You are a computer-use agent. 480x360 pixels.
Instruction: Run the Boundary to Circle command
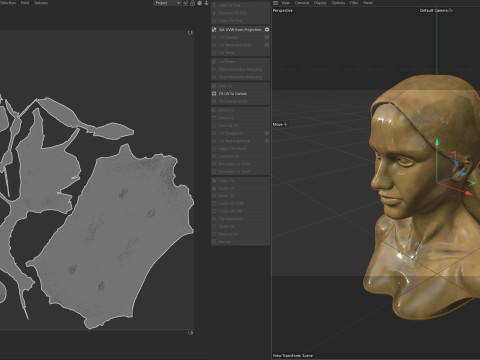point(241,164)
